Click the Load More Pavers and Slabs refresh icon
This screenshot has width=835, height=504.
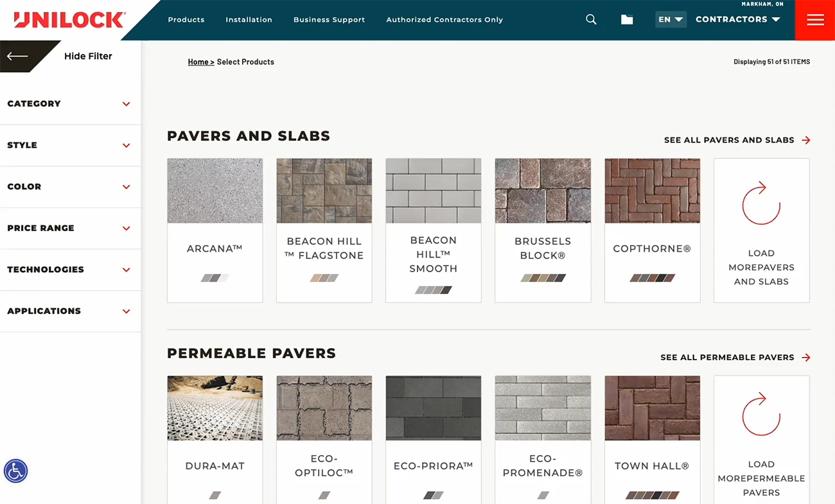tap(761, 203)
